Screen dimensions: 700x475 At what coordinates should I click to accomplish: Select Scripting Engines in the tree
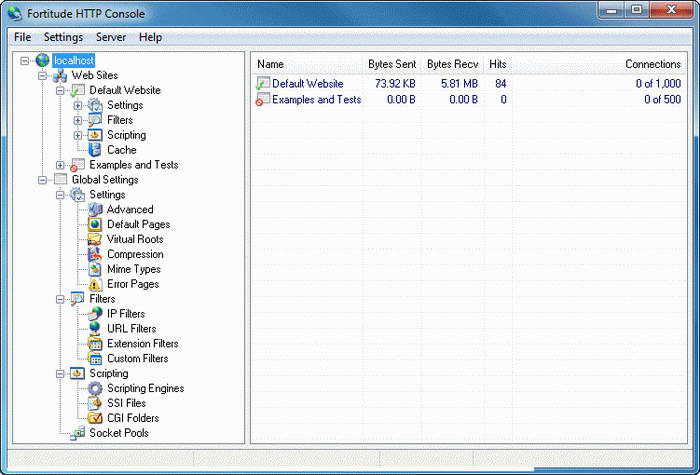[x=146, y=388]
